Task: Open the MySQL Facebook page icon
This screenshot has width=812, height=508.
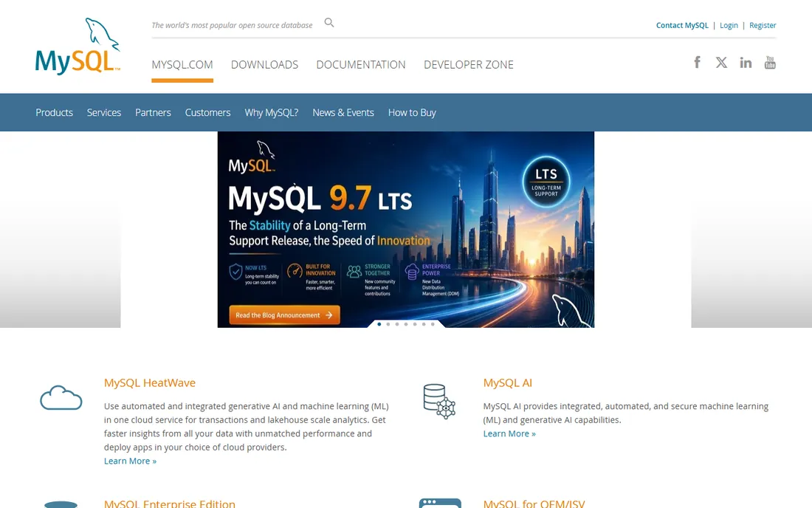Action: 698,63
